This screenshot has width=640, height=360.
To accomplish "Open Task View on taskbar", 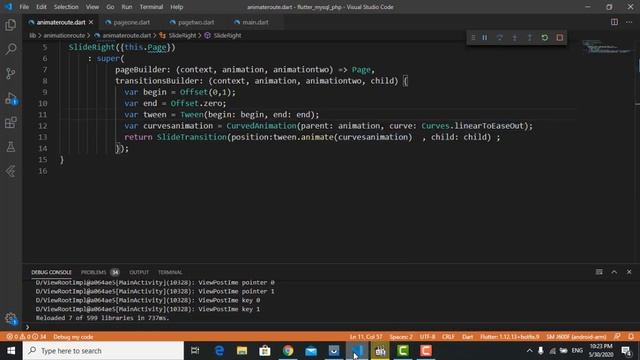I will 195,351.
